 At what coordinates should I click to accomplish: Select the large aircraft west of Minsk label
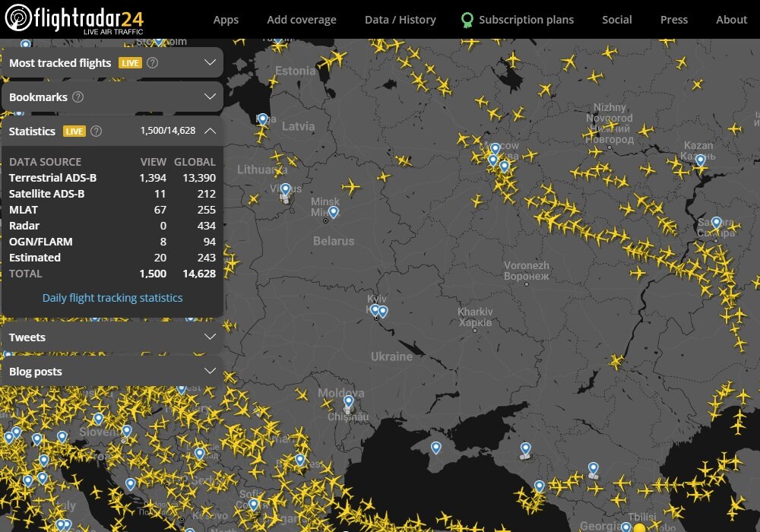[351, 186]
